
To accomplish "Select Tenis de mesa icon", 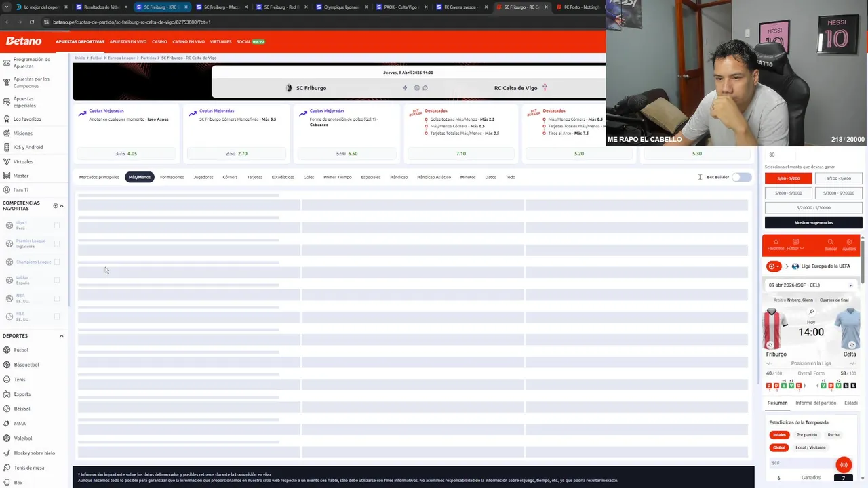I will click(x=7, y=468).
